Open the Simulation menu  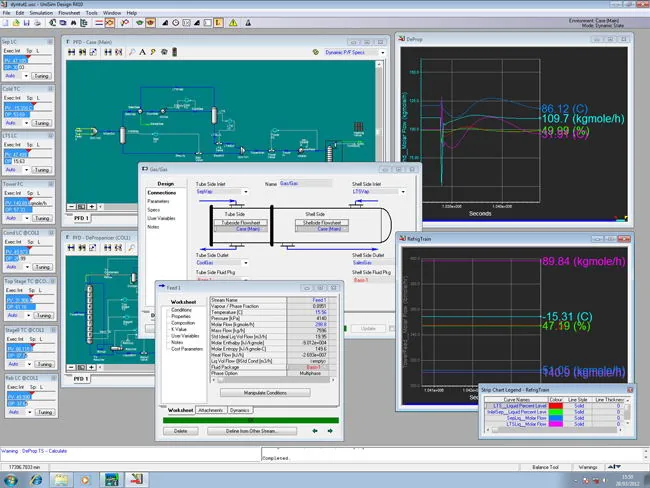[41, 13]
